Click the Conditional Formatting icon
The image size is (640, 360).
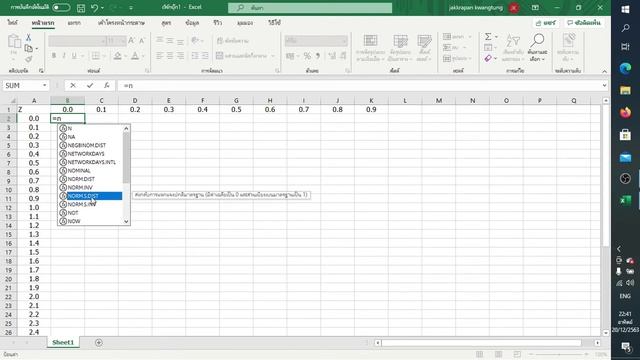coord(370,48)
